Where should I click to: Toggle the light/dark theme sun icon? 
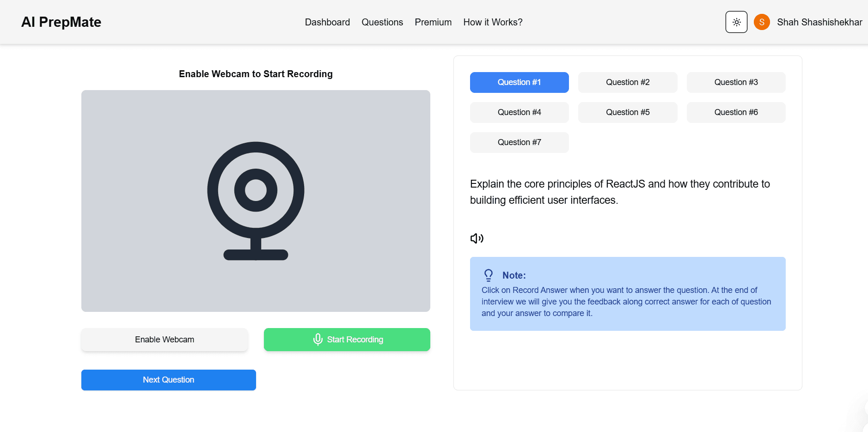click(x=736, y=22)
